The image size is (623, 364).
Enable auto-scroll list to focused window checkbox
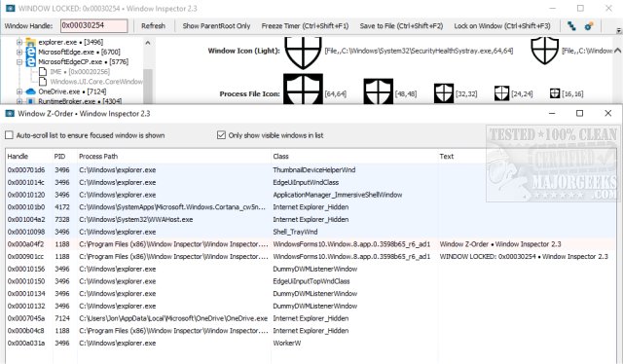click(9, 135)
